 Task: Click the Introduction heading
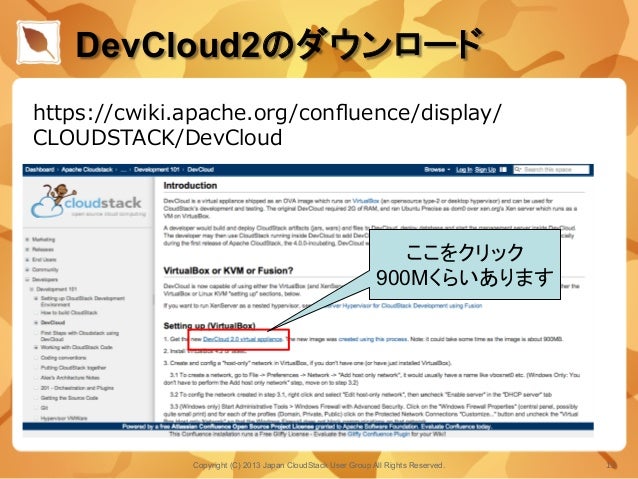click(x=190, y=186)
